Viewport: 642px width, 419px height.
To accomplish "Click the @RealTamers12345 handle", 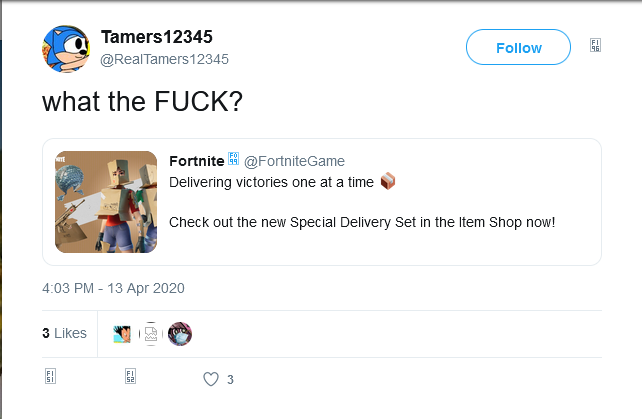I will click(x=165, y=59).
